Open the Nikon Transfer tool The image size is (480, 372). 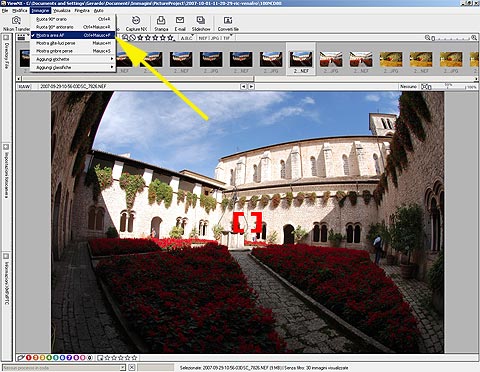(16, 23)
